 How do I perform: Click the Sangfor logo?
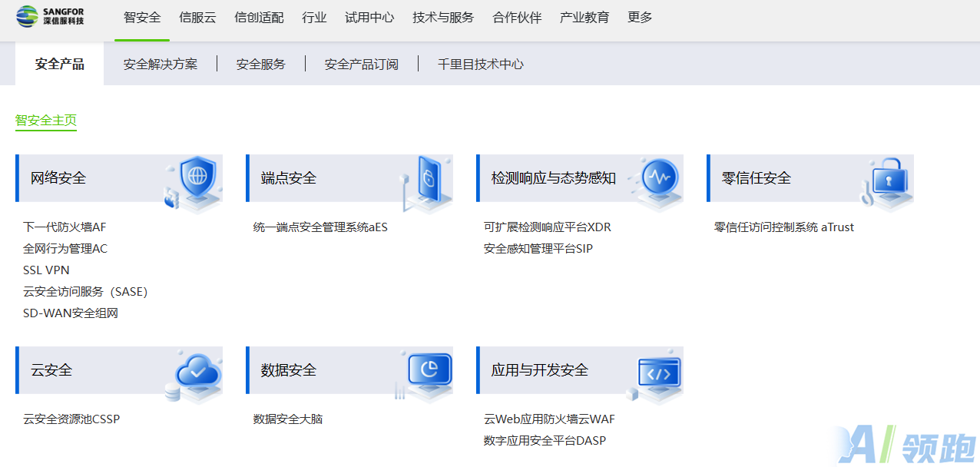coord(51,15)
